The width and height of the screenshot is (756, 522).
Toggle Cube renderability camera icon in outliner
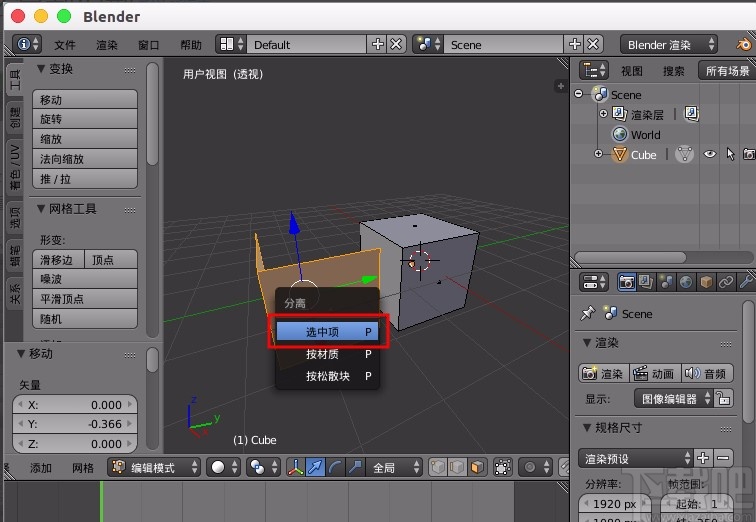[x=749, y=154]
